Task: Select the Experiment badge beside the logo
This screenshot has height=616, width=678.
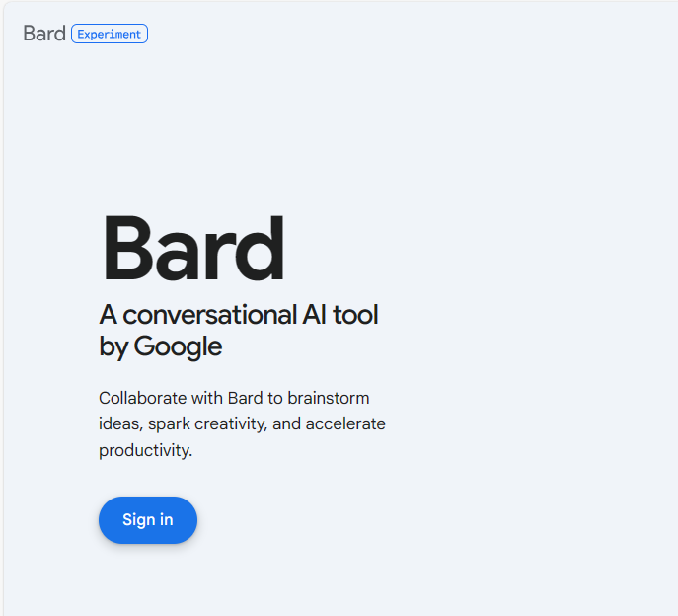Action: pos(110,34)
